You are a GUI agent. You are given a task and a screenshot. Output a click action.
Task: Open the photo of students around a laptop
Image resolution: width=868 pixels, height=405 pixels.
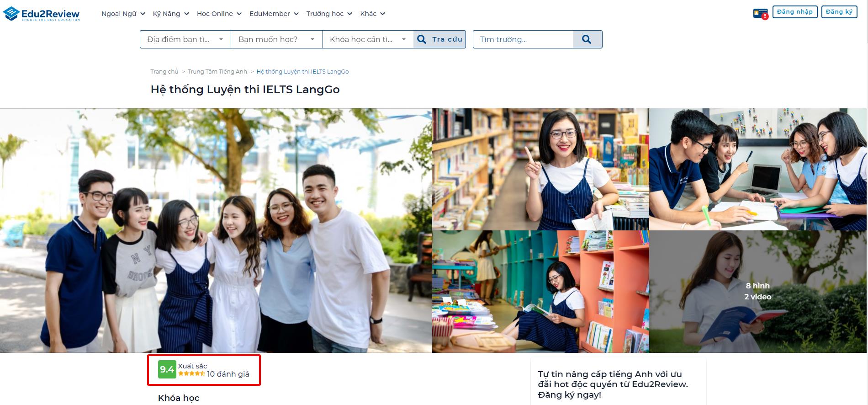click(758, 169)
